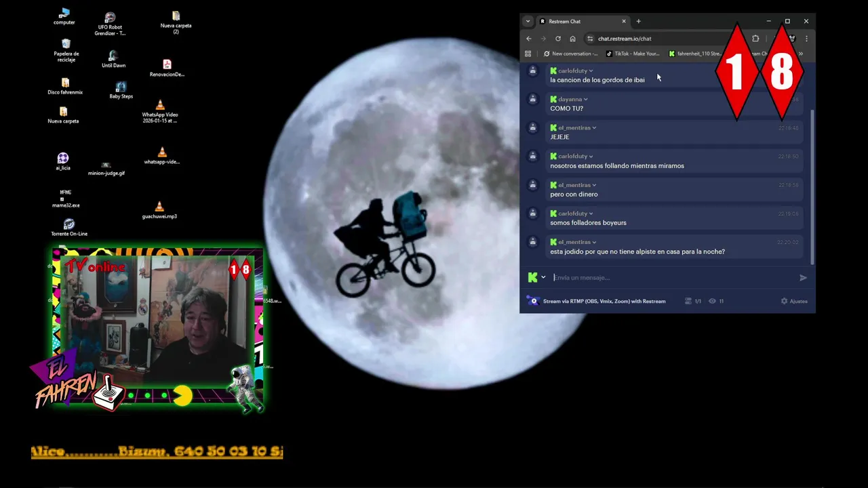Click the 'pero con dinero' message text
Image resolution: width=868 pixels, height=488 pixels.
click(x=574, y=195)
